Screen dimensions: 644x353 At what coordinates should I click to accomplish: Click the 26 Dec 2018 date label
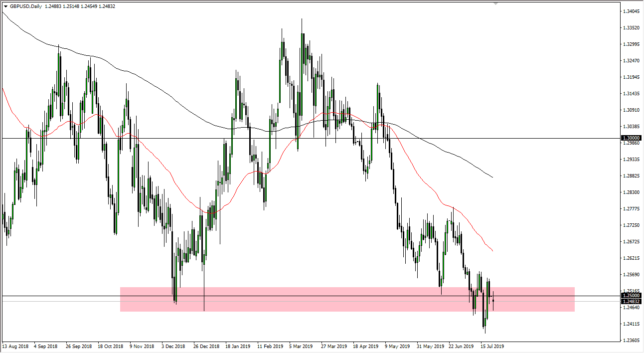tap(206, 346)
